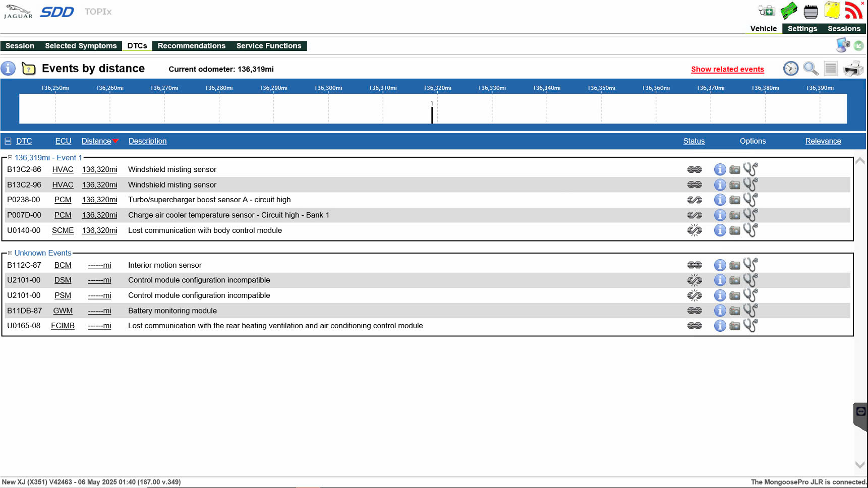
Task: Click camera icon for U2101-00 PSM row
Action: click(x=735, y=295)
